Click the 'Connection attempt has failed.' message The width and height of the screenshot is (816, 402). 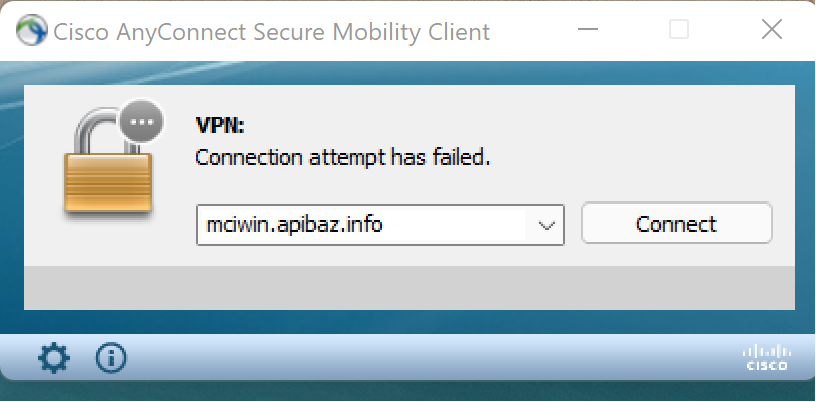click(x=342, y=157)
